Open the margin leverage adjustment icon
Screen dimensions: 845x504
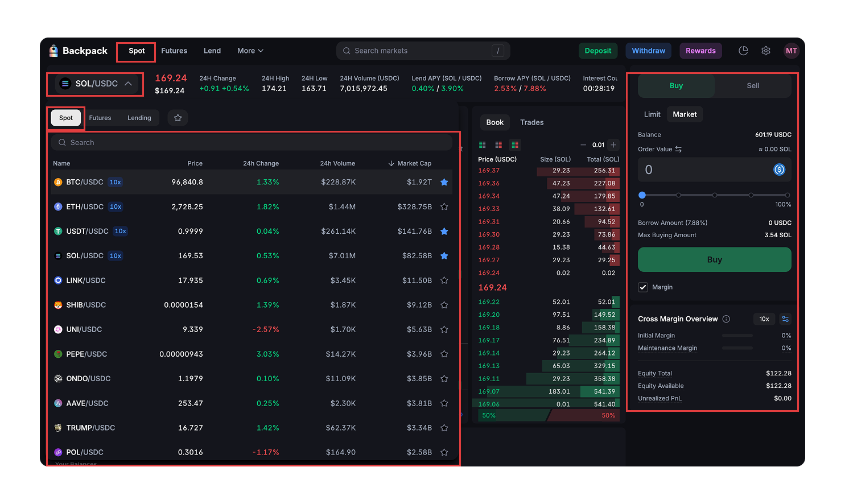point(785,319)
